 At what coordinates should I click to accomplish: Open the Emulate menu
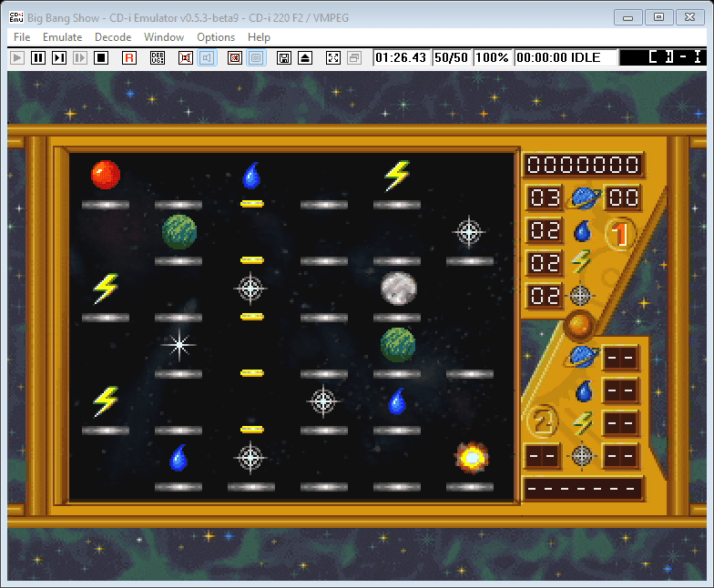(62, 37)
